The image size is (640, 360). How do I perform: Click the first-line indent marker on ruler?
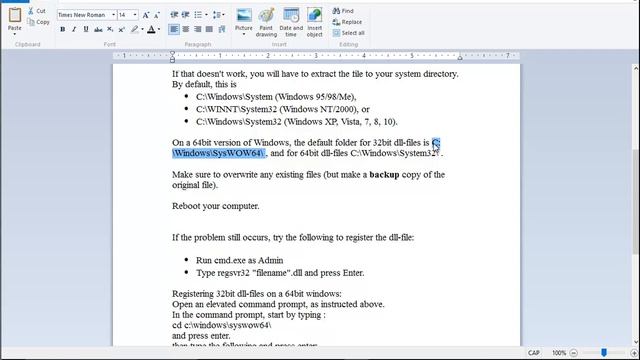172,53
